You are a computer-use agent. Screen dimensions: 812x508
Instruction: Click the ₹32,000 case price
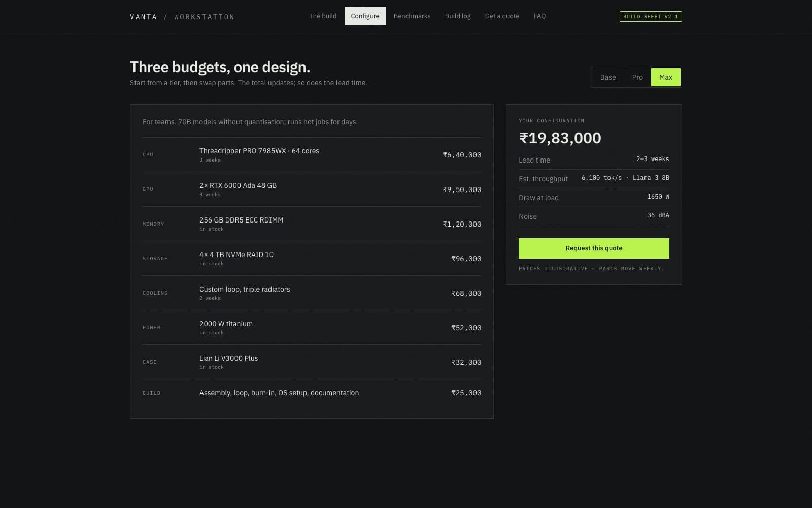(x=466, y=362)
